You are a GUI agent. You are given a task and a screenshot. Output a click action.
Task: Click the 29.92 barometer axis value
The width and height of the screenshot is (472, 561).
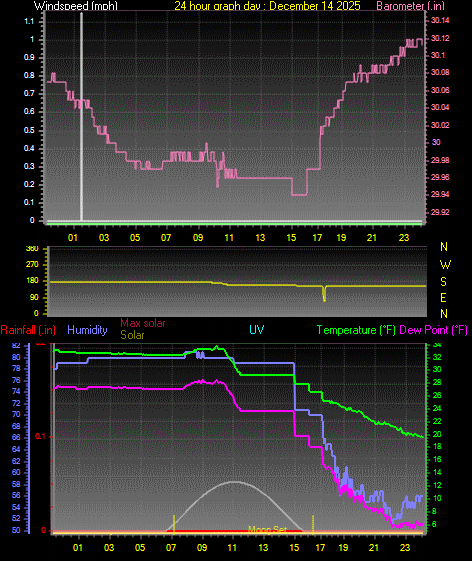[x=440, y=212]
